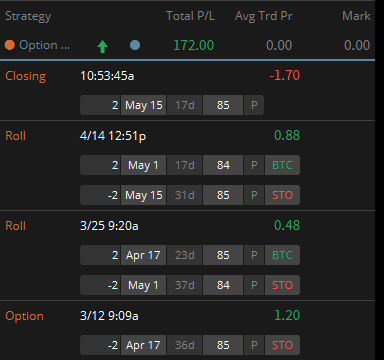Click the Apr 17 cell in 36d leg

[x=144, y=345]
